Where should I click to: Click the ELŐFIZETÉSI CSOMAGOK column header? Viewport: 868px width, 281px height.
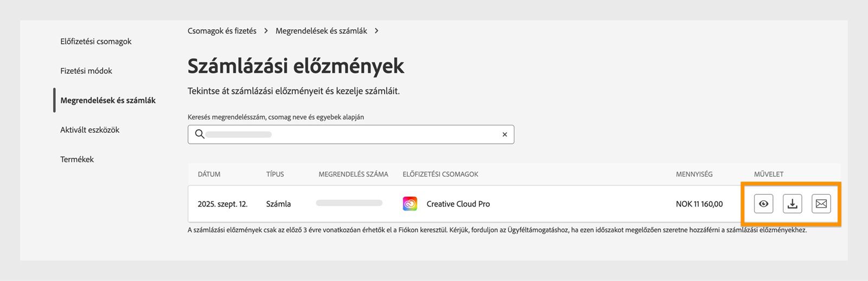(x=441, y=174)
